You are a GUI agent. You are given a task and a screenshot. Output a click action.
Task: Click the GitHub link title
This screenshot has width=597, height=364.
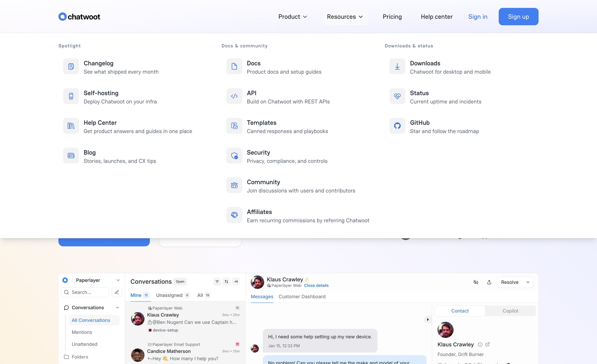pos(420,123)
